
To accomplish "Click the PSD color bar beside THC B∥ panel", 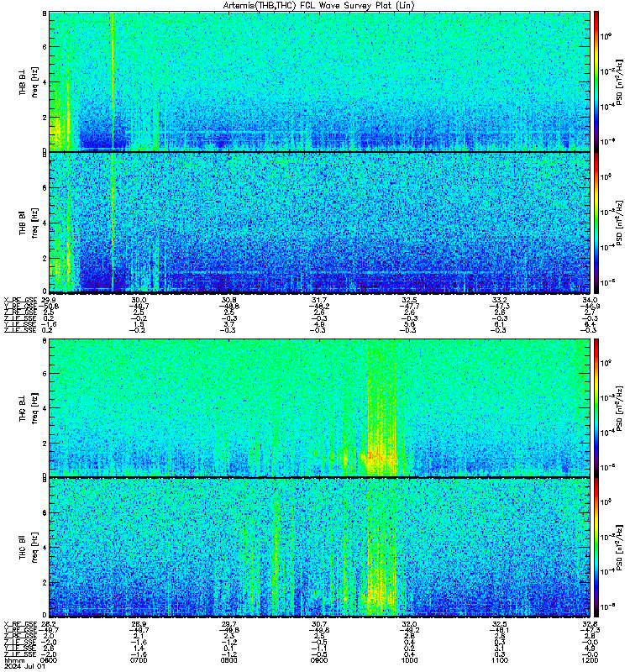I will (x=596, y=548).
